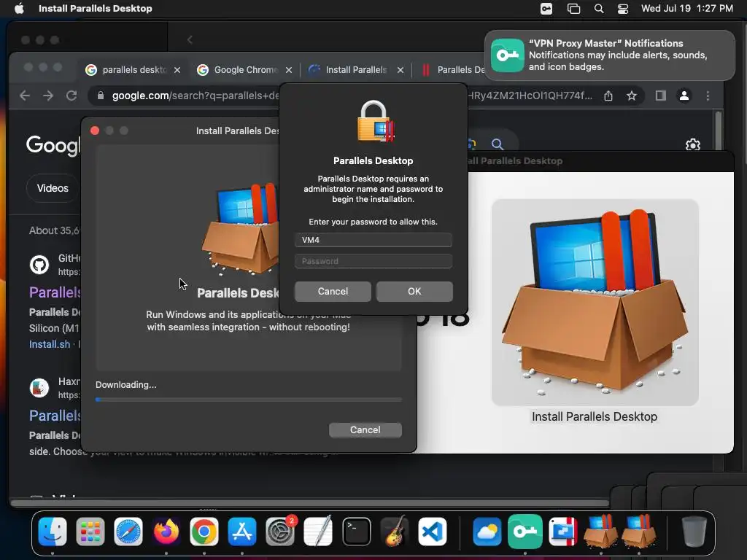Viewport: 747px width, 560px height.
Task: Open Control Center in menu bar
Action: (x=623, y=9)
